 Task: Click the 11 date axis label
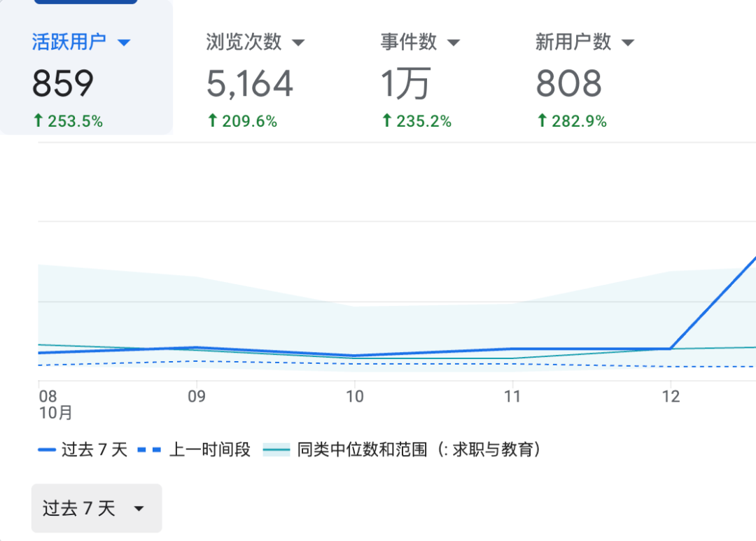(512, 397)
